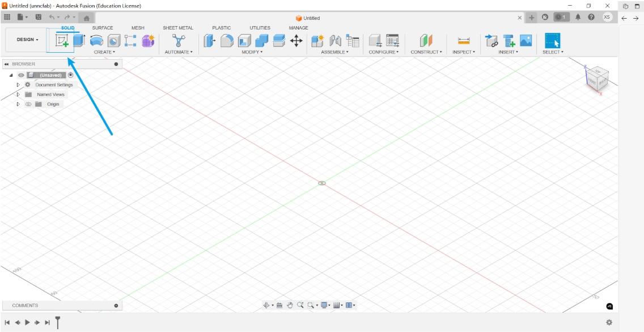This screenshot has height=332, width=644.
Task: Switch to the PLASTIC tab
Action: pos(221,28)
